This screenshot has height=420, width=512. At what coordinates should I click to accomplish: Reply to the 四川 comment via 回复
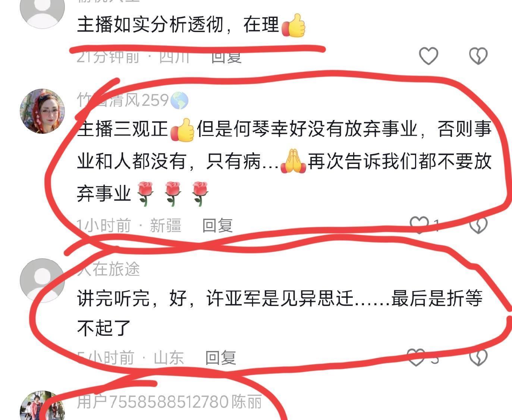click(x=226, y=57)
